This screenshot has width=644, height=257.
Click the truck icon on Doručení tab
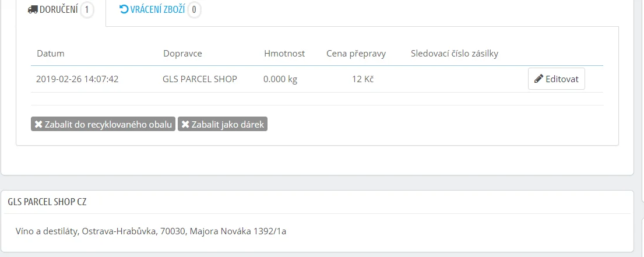coord(33,10)
